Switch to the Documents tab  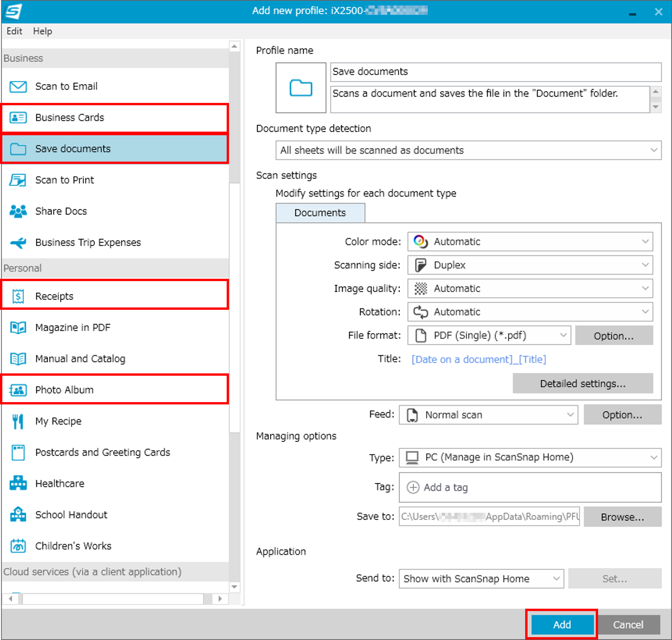pos(320,213)
